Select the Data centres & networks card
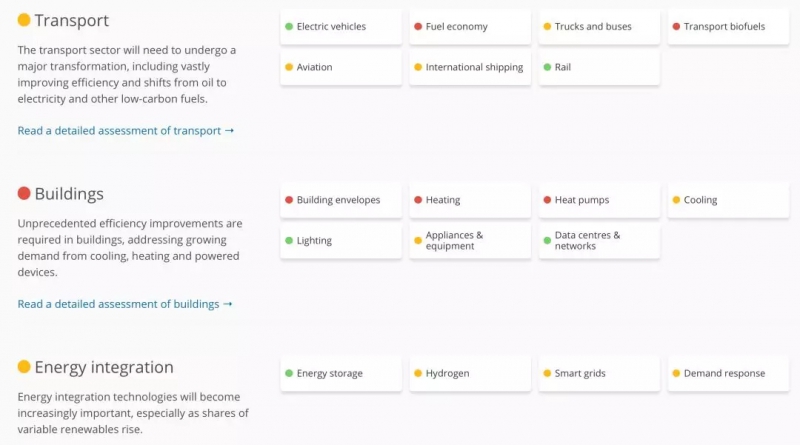800x445 pixels. (598, 241)
